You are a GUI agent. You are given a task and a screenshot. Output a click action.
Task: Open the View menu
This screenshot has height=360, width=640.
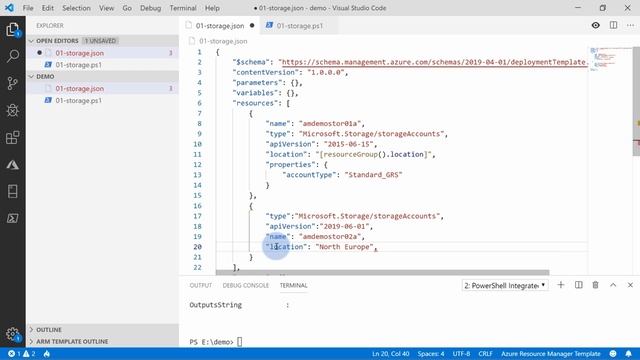(x=106, y=8)
